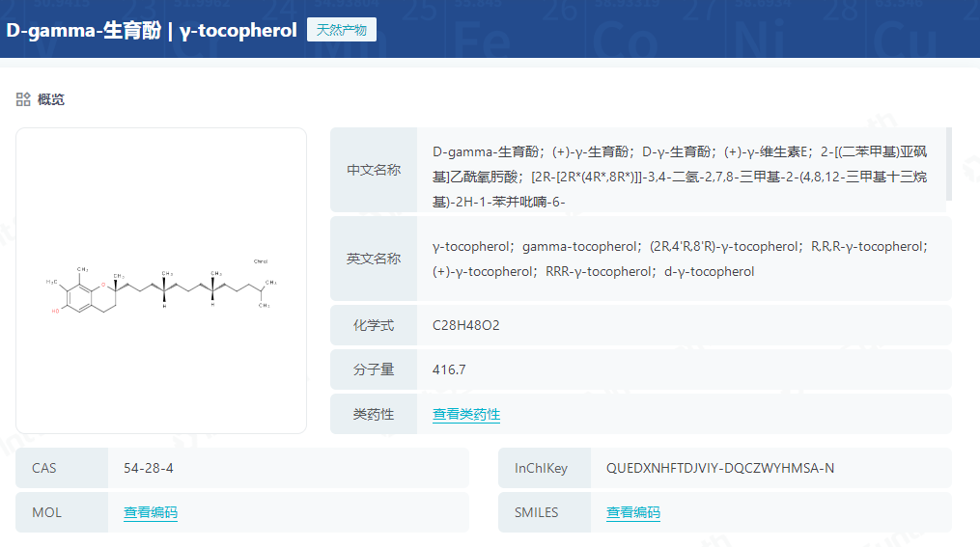Click the 中文名称 label cell
Screen dimensions: 980x547
[374, 170]
